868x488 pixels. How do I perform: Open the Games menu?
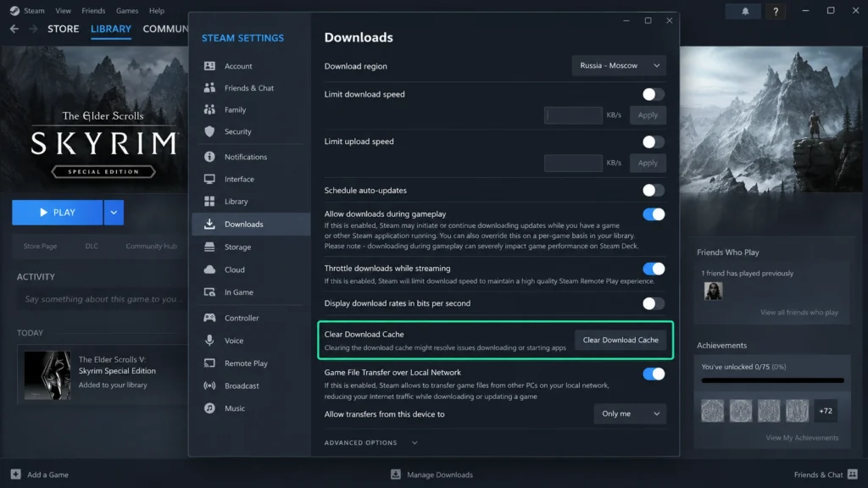pyautogui.click(x=127, y=10)
